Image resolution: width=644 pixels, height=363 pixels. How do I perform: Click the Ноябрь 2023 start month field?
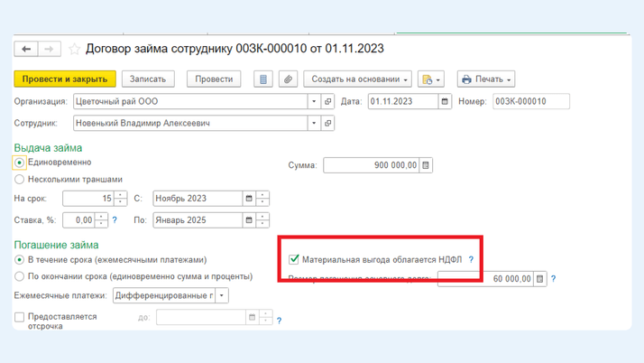[198, 199]
